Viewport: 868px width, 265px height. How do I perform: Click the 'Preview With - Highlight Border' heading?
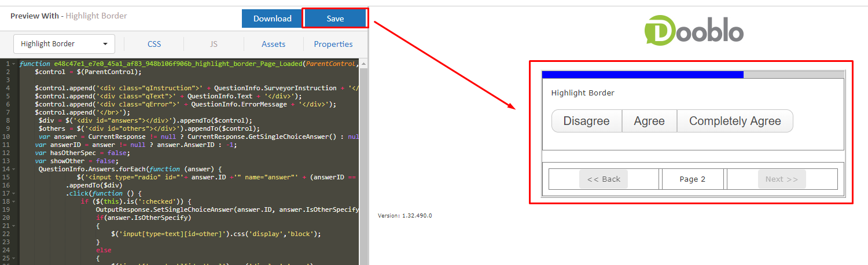click(x=68, y=16)
